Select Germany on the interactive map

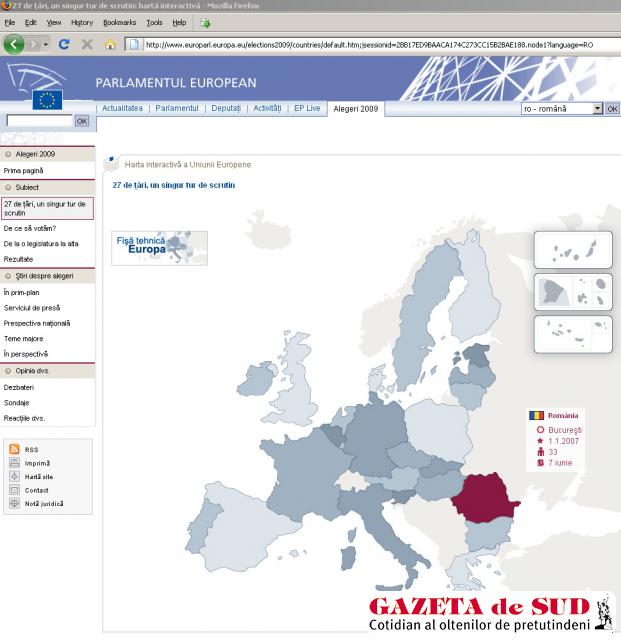[374, 437]
